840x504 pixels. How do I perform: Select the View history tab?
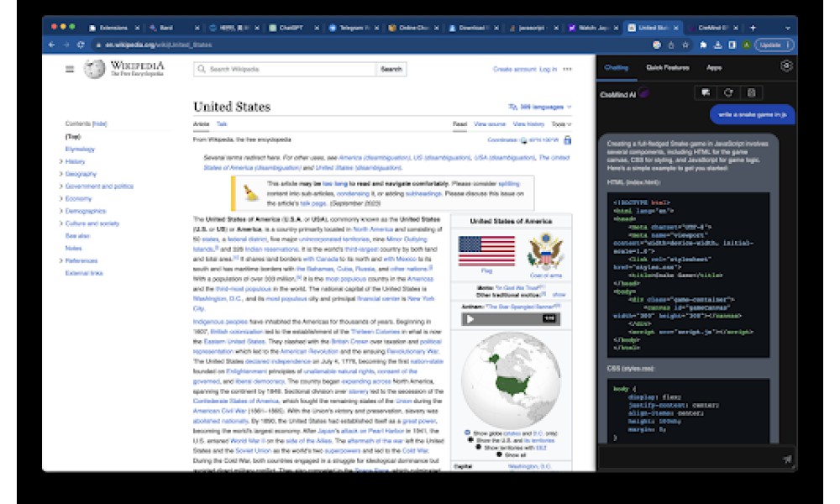pos(528,124)
